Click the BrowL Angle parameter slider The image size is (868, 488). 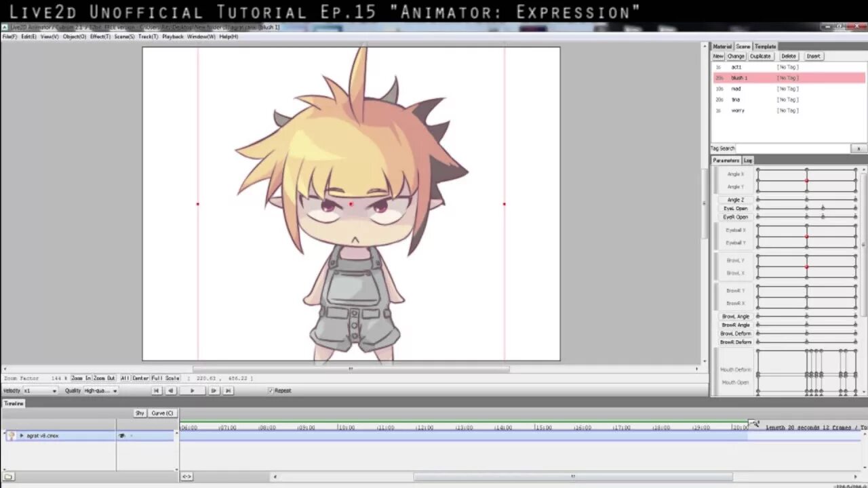click(x=807, y=317)
